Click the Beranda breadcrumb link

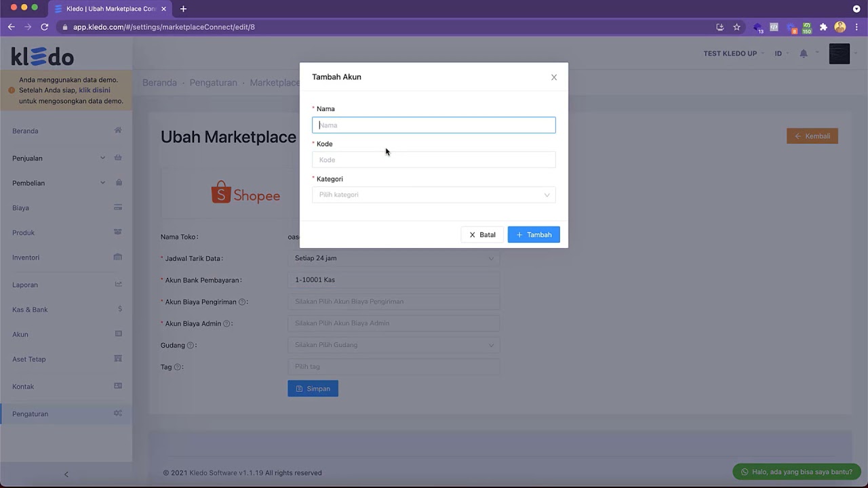pos(159,83)
